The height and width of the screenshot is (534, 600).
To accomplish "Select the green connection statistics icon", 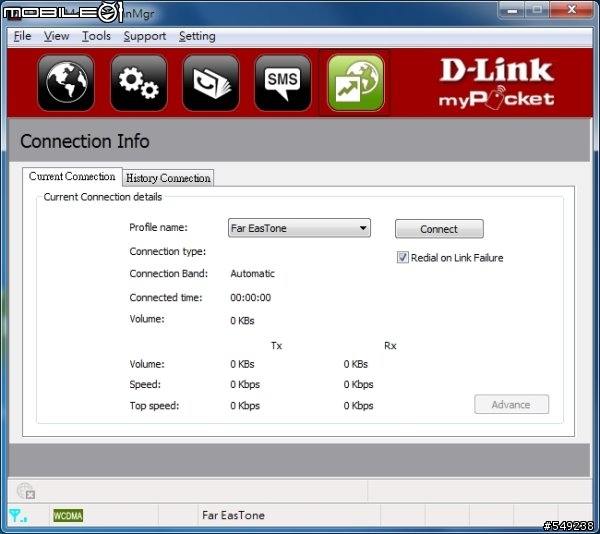I will (x=355, y=83).
